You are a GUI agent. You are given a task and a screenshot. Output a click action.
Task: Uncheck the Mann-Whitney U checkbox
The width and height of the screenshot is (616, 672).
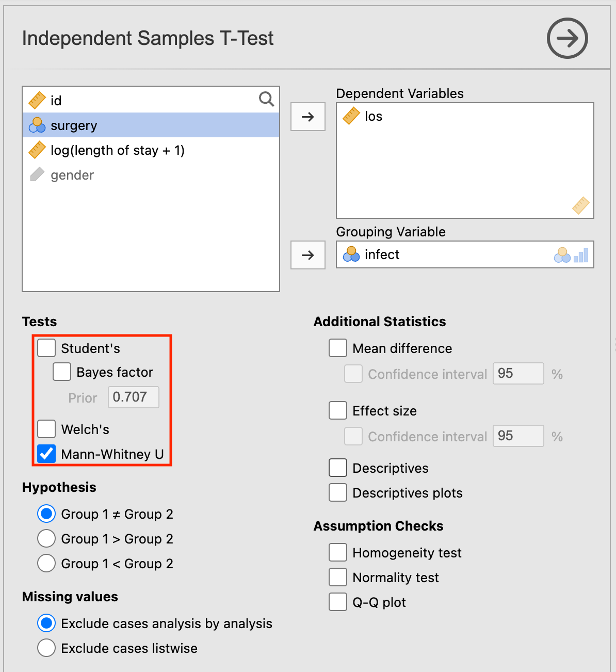pyautogui.click(x=46, y=454)
